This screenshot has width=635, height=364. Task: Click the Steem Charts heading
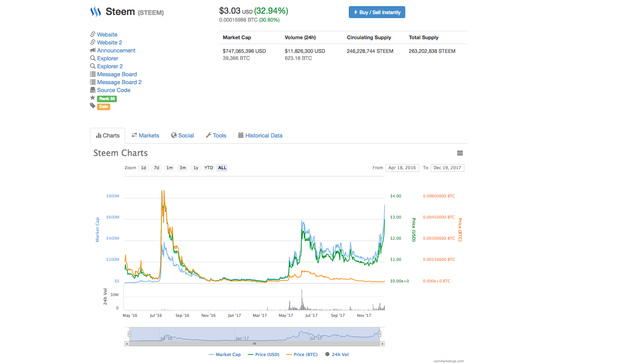pos(120,153)
